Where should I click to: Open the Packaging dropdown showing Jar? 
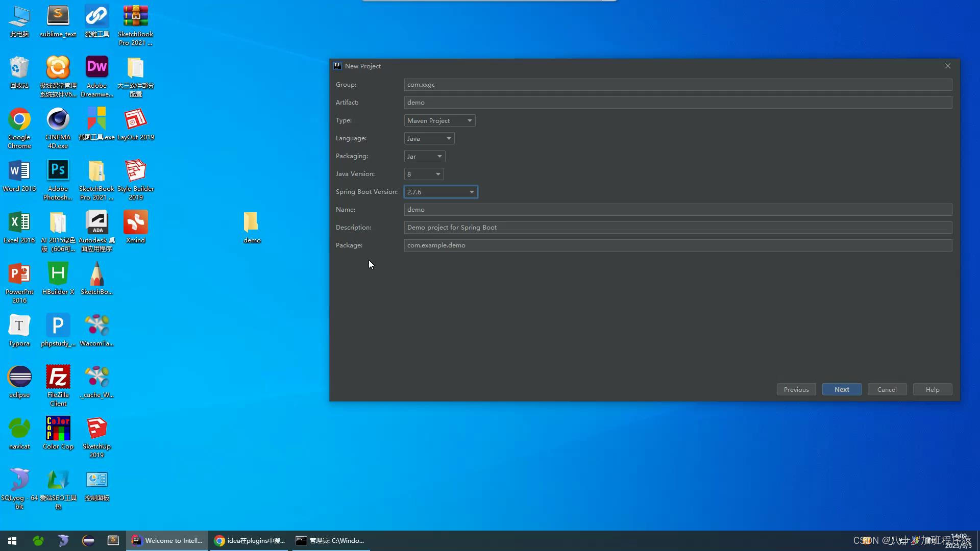(424, 156)
